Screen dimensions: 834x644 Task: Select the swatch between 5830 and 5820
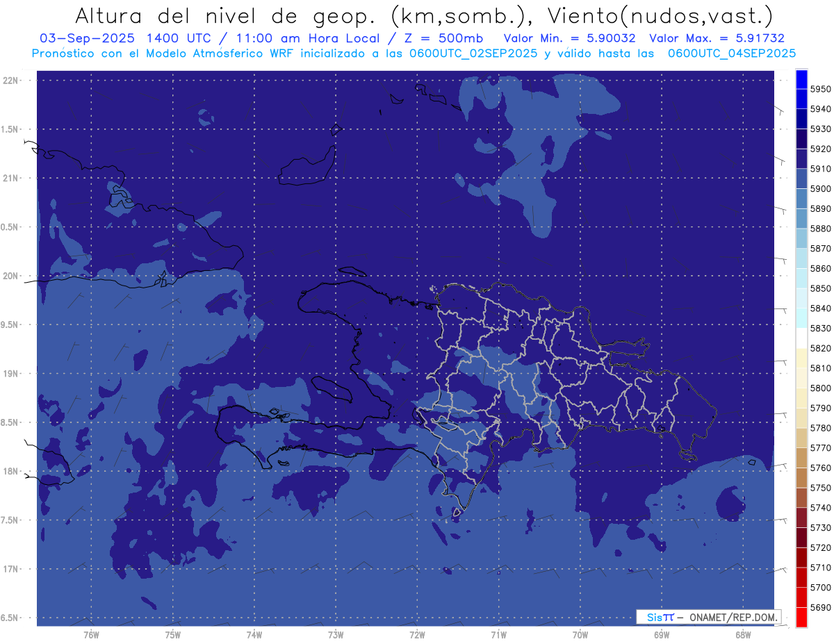click(801, 338)
